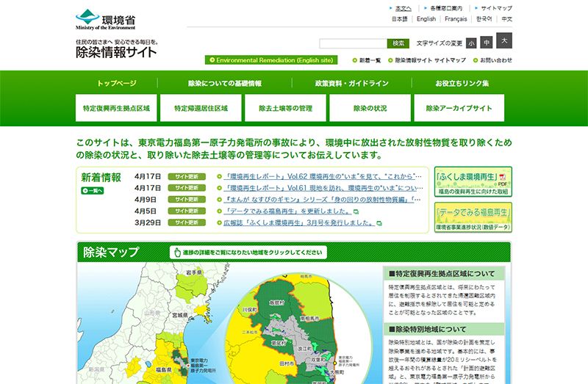Open 環境再生レポート Vol.61 news link

323,188
